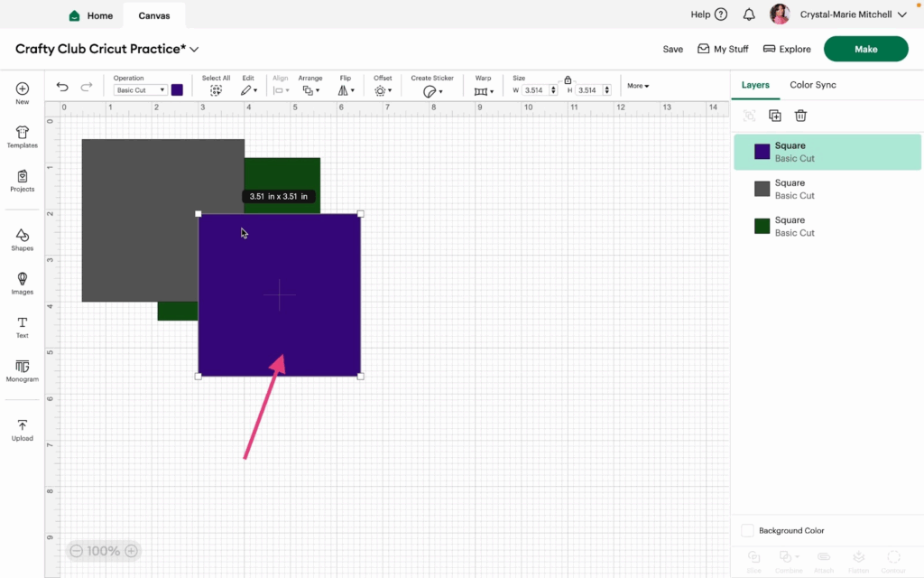Screen dimensions: 924x578
Task: Toggle the size aspect ratio lock
Action: coord(568,79)
